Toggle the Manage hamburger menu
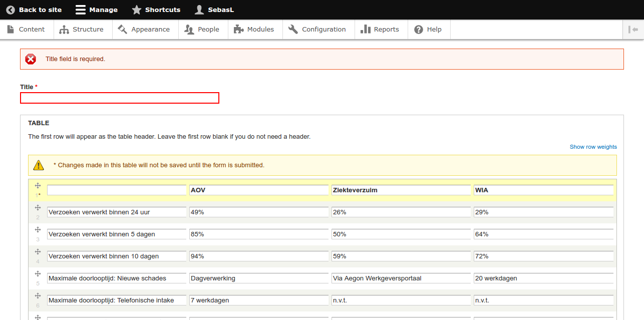 click(81, 10)
